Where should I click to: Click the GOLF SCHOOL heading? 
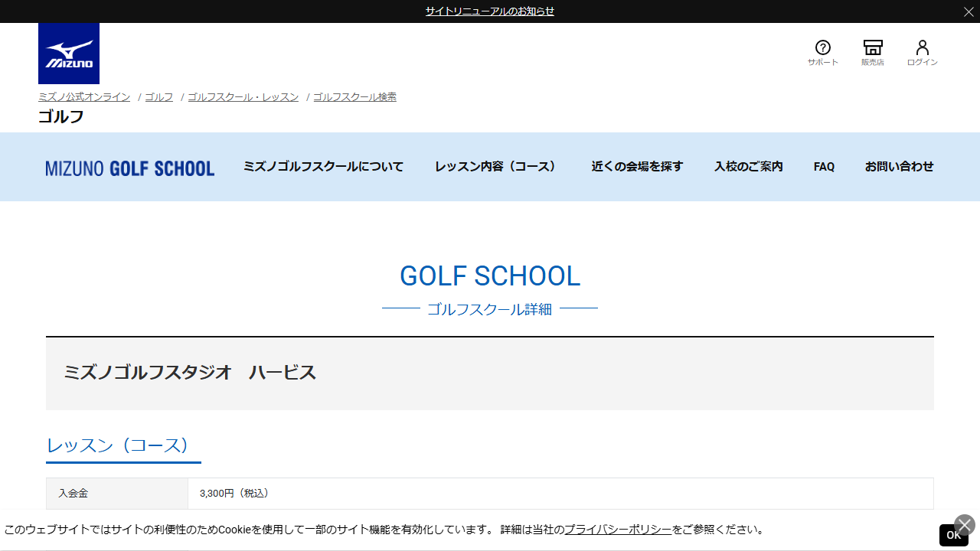490,276
